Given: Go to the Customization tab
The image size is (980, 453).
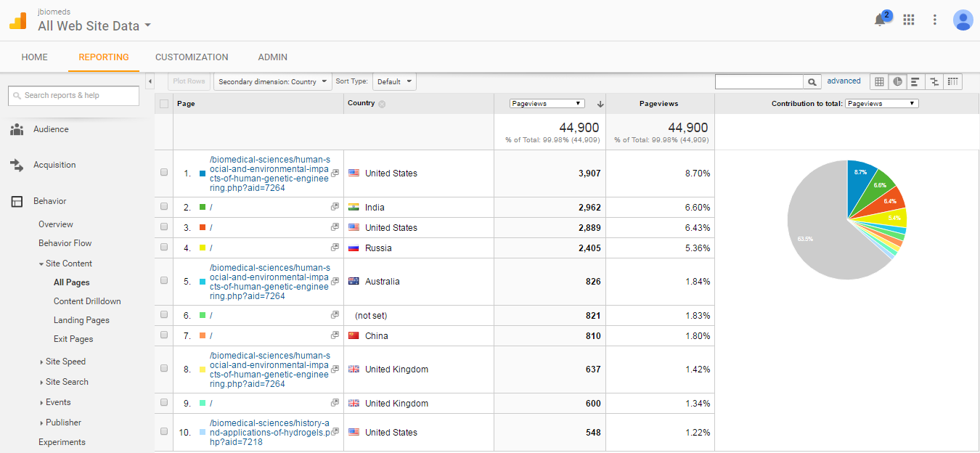Looking at the screenshot, I should coord(192,57).
